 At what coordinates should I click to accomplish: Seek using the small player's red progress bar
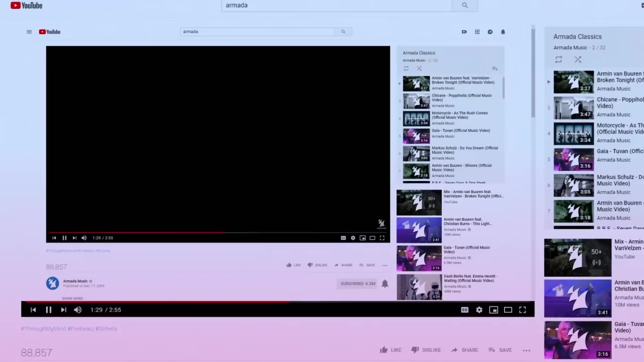(218, 233)
